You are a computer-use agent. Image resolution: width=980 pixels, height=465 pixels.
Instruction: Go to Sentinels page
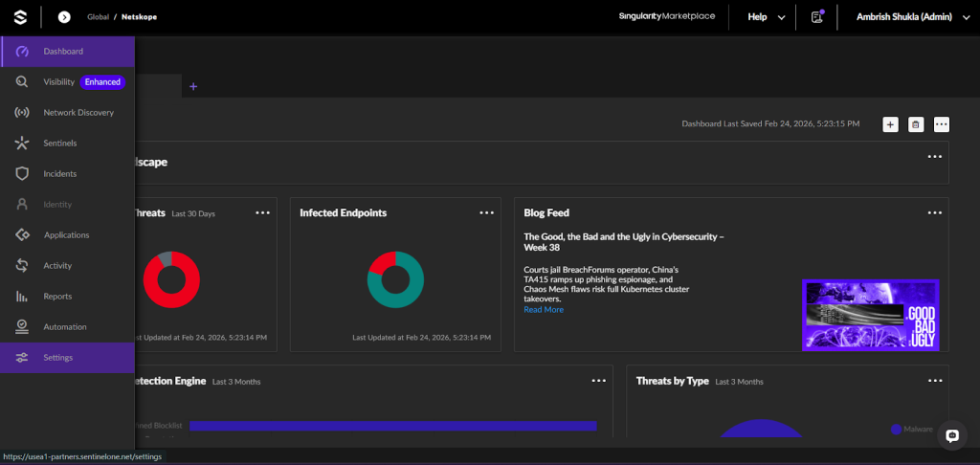click(x=68, y=144)
